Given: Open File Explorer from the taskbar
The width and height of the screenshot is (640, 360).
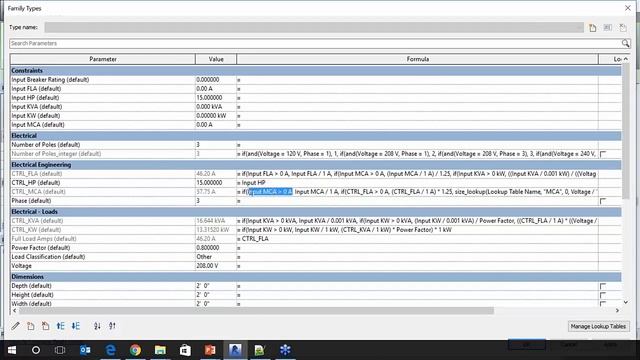Looking at the screenshot, I should click(x=160, y=350).
